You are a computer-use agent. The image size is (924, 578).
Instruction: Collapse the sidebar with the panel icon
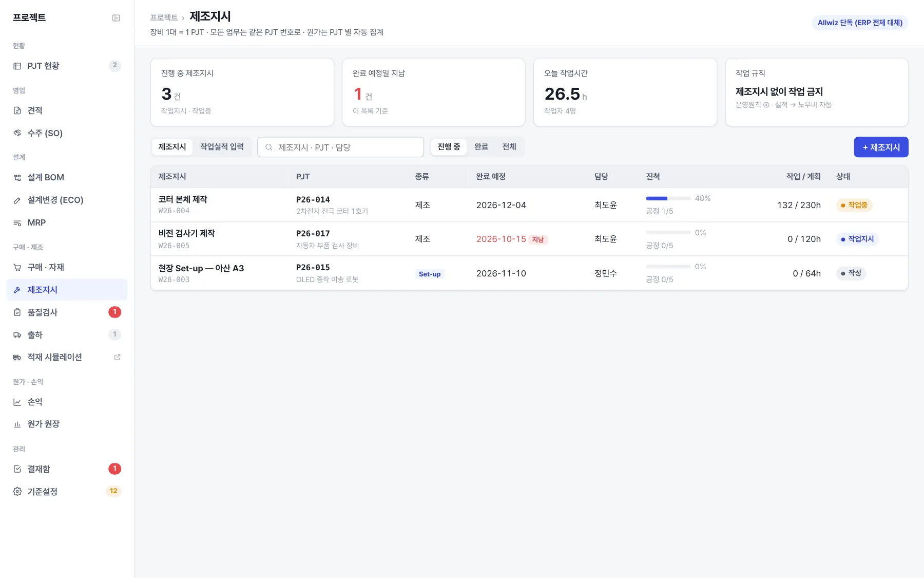pyautogui.click(x=116, y=18)
